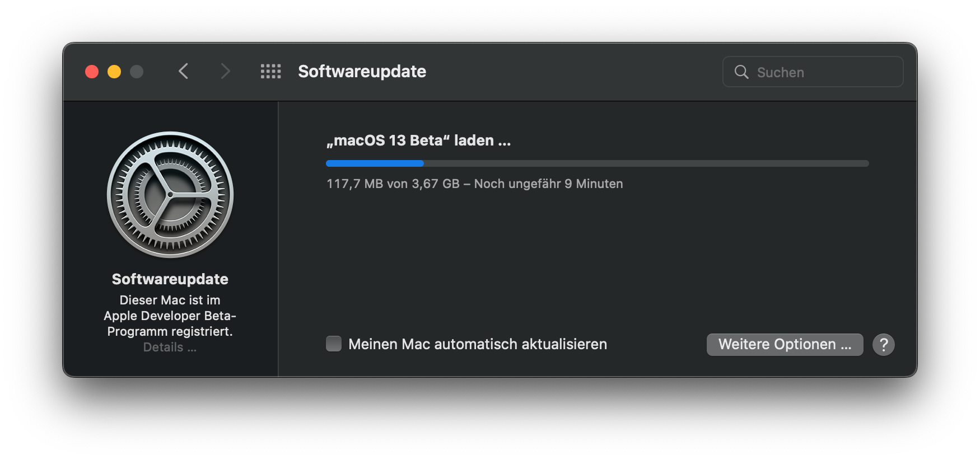Minimize window with the yellow button

(114, 72)
